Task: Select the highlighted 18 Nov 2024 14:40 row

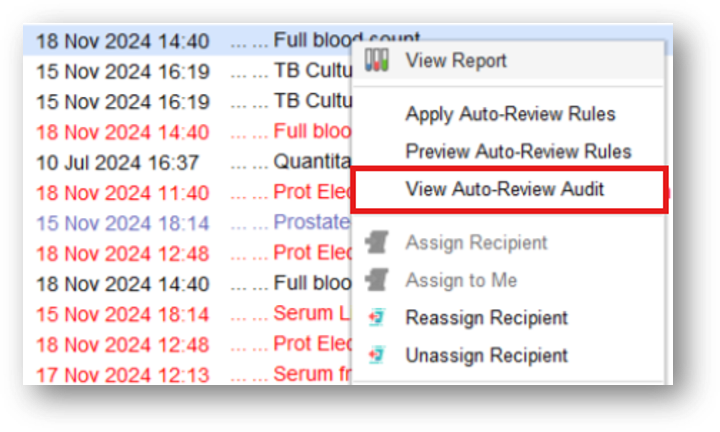Action: 188,40
